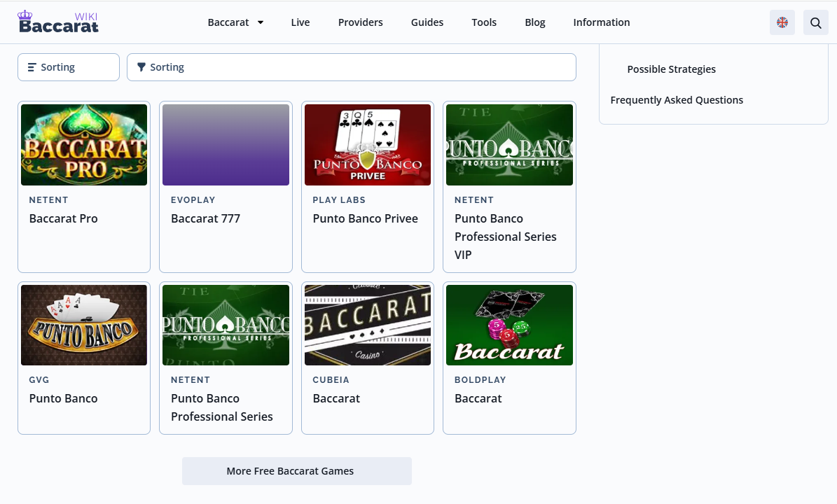837x504 pixels.
Task: Go to the Live menu item
Action: point(300,22)
